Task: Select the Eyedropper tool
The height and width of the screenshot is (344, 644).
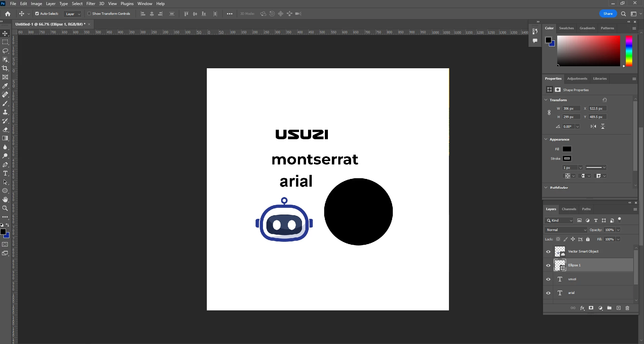Action: 5,86
